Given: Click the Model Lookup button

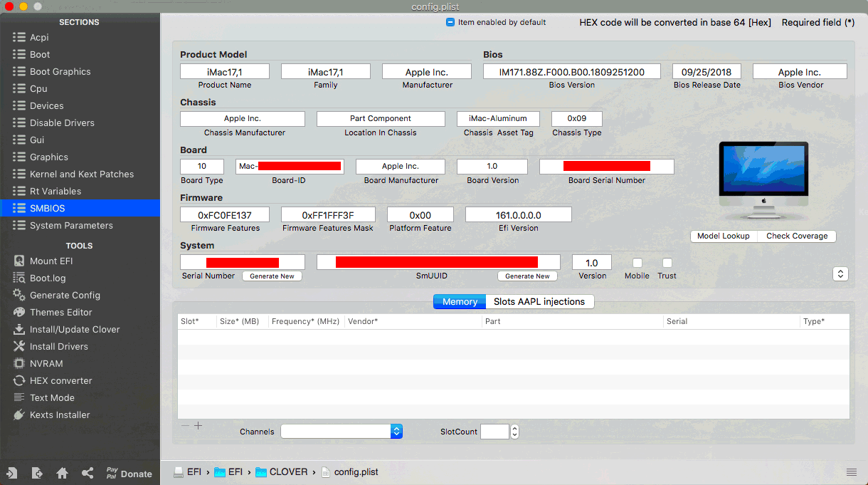Looking at the screenshot, I should pyautogui.click(x=723, y=236).
